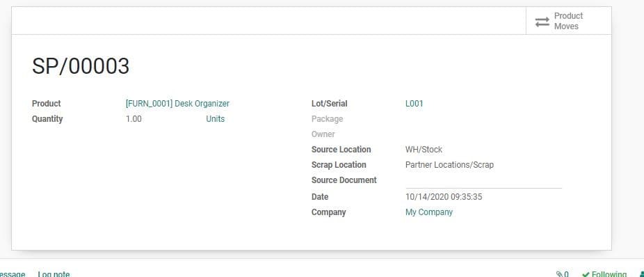
Task: Click the WH/Stock source location value
Action: (424, 150)
